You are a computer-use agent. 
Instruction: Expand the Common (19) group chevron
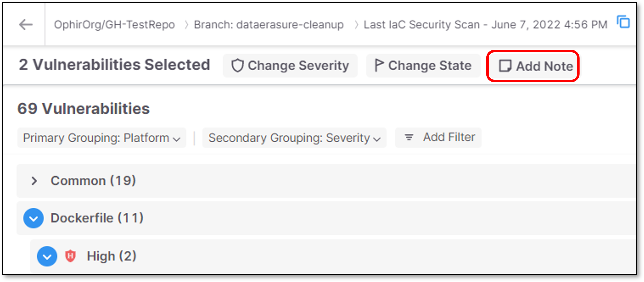pyautogui.click(x=34, y=181)
